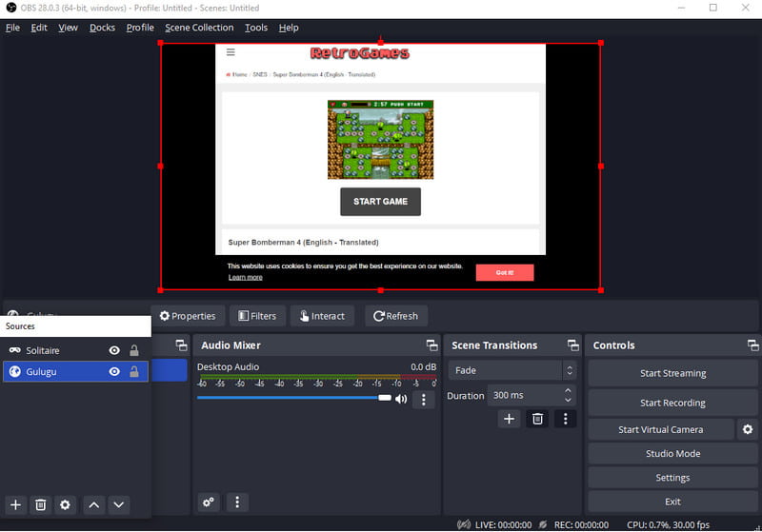762x532 pixels.
Task: Open virtual camera settings gear
Action: 748,430
